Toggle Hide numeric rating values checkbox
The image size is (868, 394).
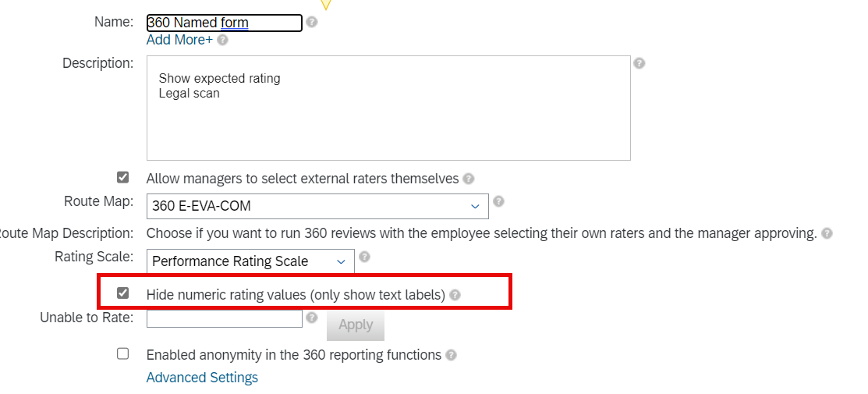[x=123, y=293]
